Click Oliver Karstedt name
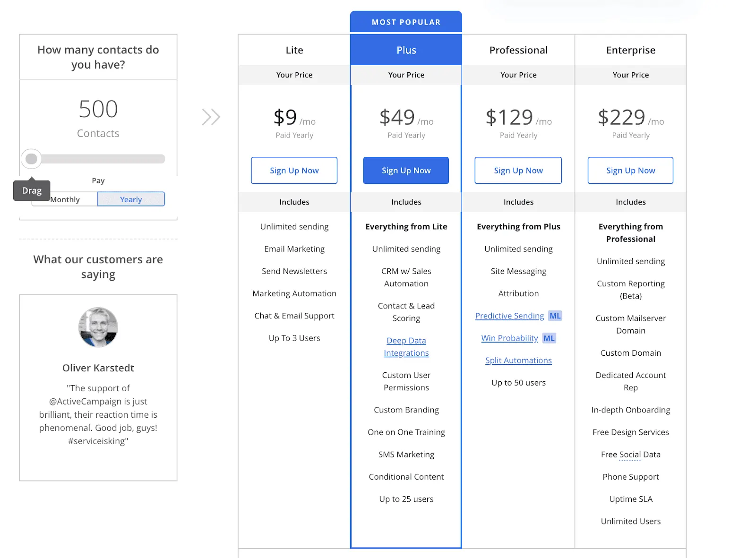 pyautogui.click(x=98, y=368)
